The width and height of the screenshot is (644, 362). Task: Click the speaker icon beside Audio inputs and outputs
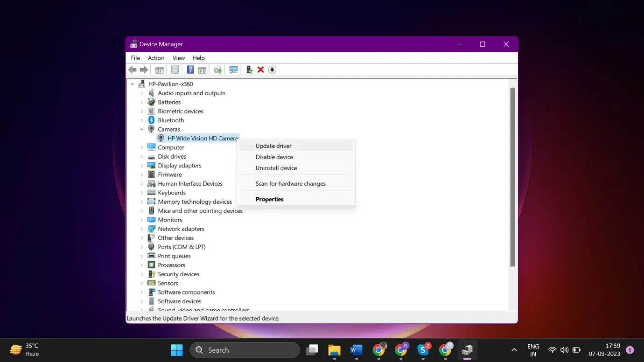[151, 93]
